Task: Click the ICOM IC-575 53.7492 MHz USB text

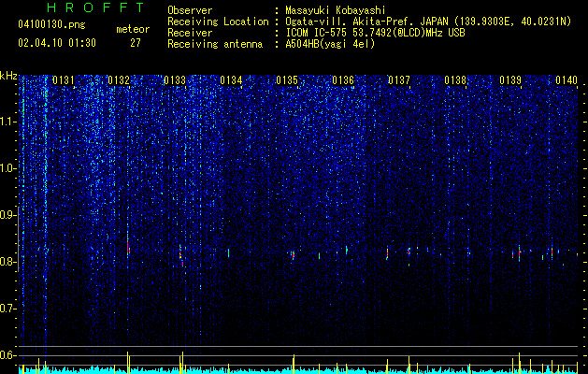Action: coord(375,33)
